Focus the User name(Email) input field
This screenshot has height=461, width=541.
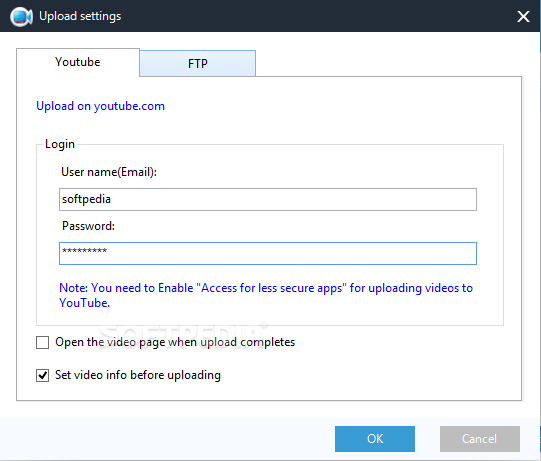point(268,199)
